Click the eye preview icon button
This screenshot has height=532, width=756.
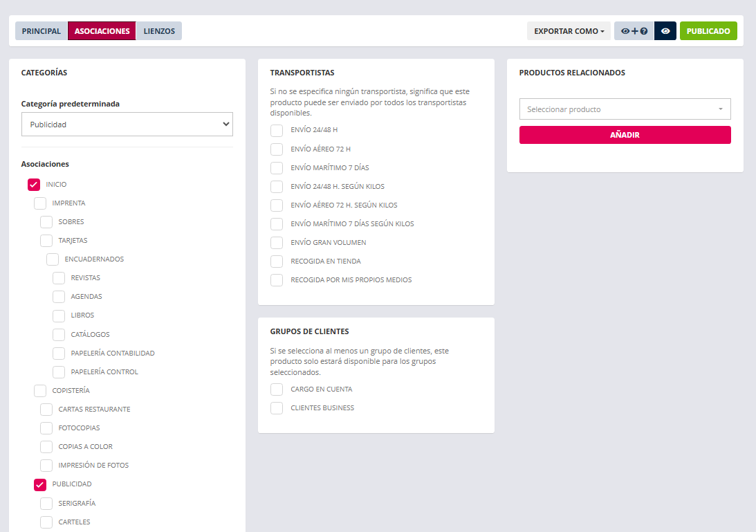pyautogui.click(x=665, y=31)
